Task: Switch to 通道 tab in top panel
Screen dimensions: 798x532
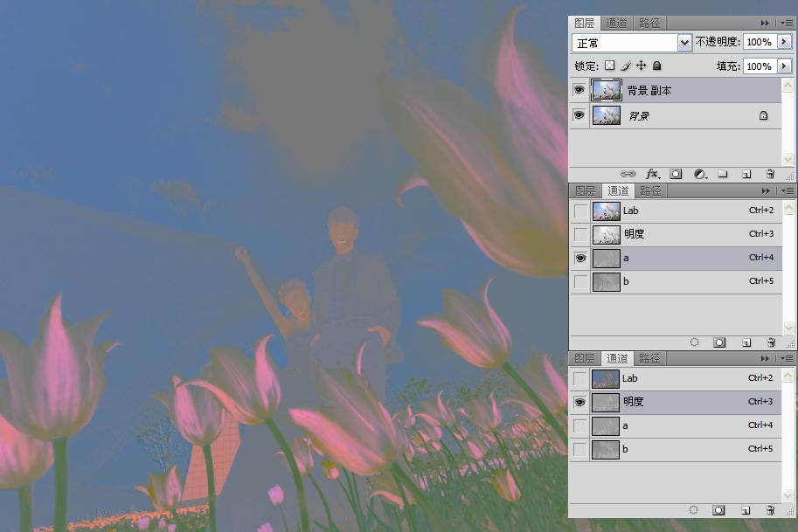Action: [x=616, y=23]
